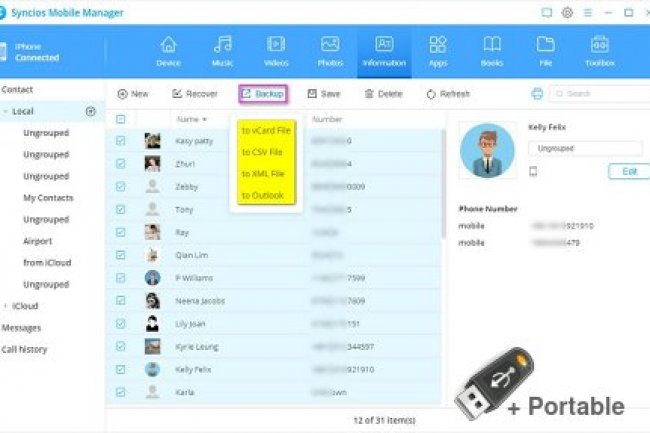The image size is (650, 433).
Task: Click the Refresh button in toolbar
Action: tap(448, 94)
